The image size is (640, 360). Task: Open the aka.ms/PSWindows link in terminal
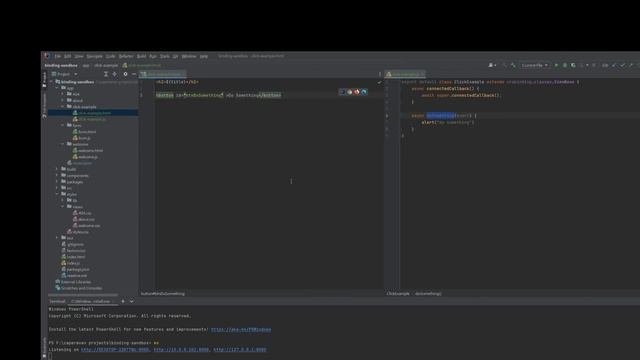point(241,329)
